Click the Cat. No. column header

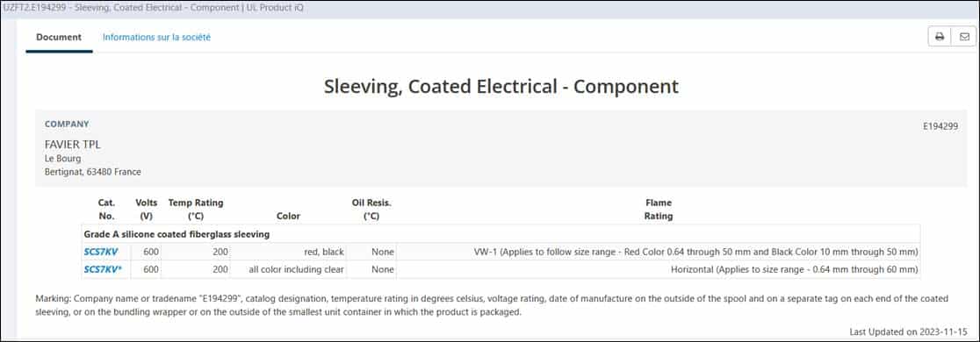point(106,210)
